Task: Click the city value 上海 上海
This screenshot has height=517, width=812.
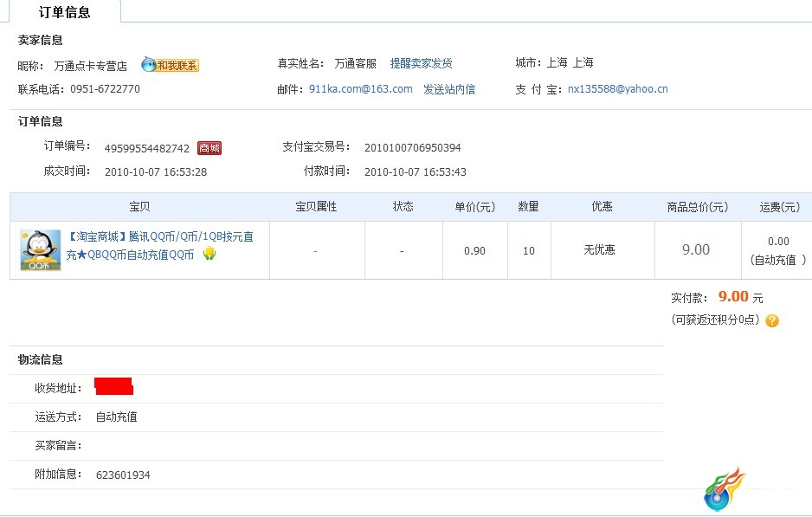Action: [x=570, y=62]
